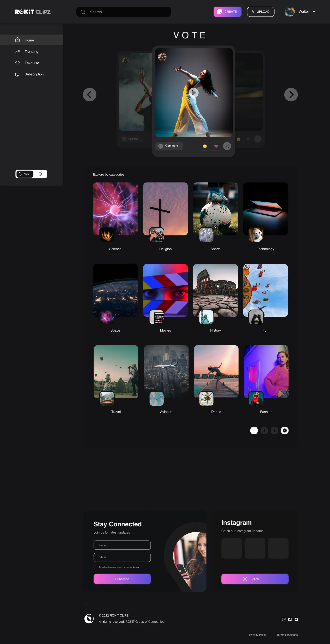Show previous vote clip with left arrow
The width and height of the screenshot is (330, 644).
click(x=90, y=95)
